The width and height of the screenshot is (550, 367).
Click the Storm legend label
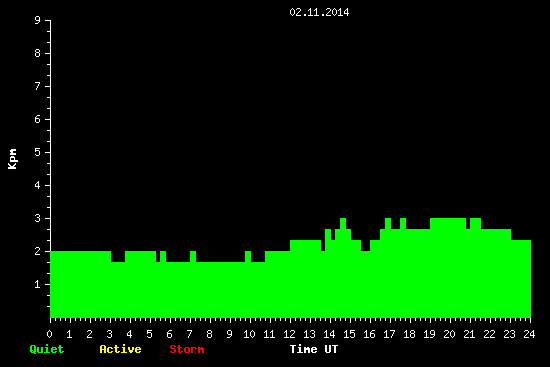click(x=187, y=349)
